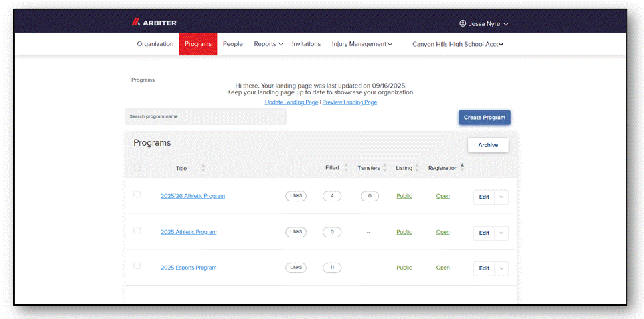Image resolution: width=644 pixels, height=319 pixels.
Task: Open the Invitations tab
Action: (x=306, y=44)
